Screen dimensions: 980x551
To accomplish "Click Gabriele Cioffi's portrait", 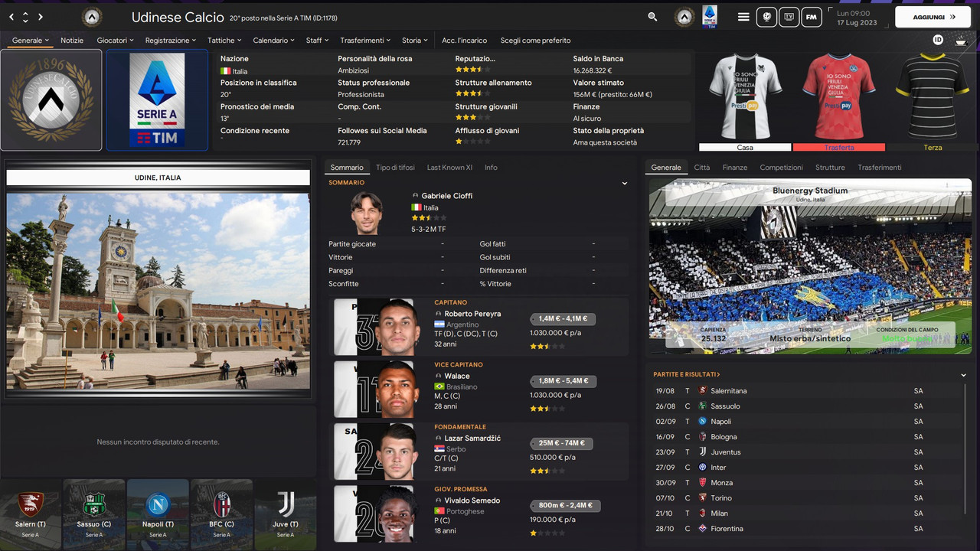I will tap(367, 213).
